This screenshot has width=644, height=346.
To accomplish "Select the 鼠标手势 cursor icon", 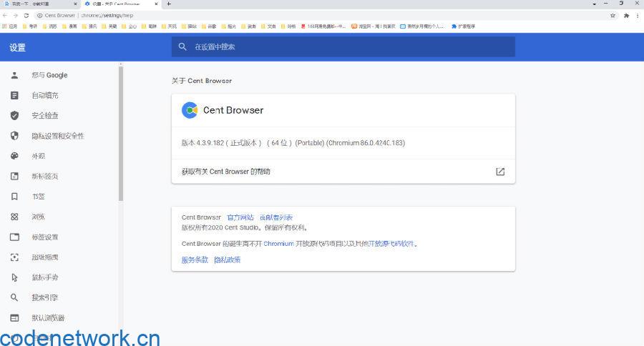I will click(x=14, y=277).
